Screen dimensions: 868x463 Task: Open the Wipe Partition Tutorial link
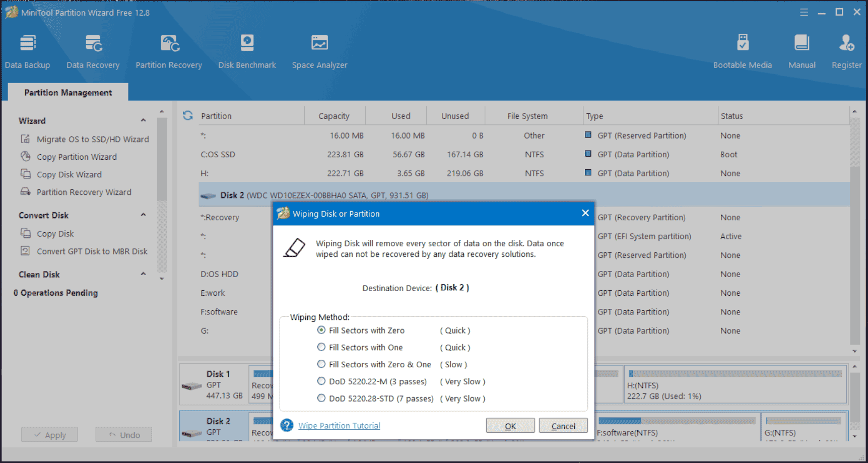(x=339, y=426)
